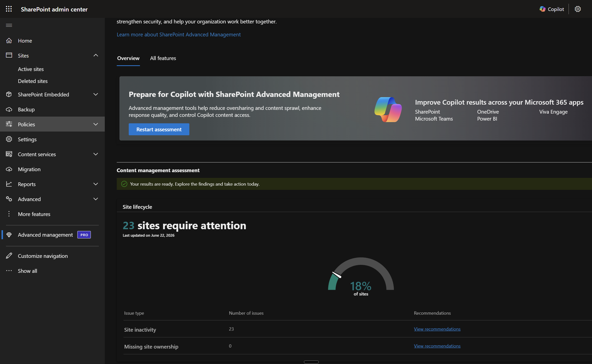Collapse the navigation hamburger menu
Screen dimensions: 592x364
tap(9, 25)
